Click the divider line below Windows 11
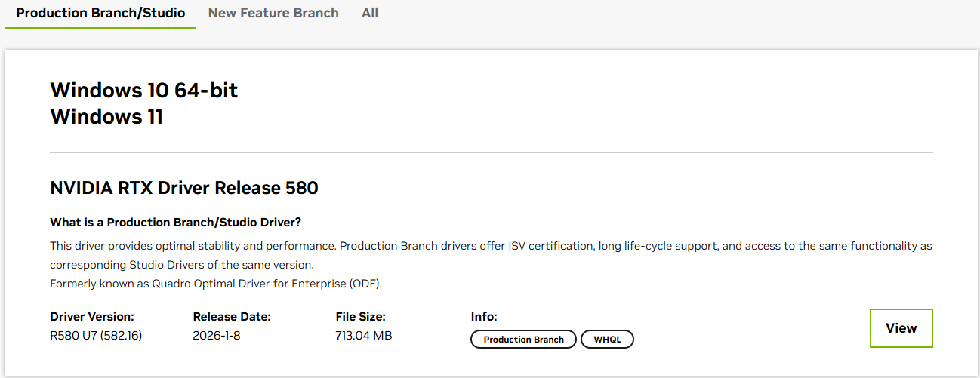Image resolution: width=980 pixels, height=378 pixels. (x=491, y=153)
